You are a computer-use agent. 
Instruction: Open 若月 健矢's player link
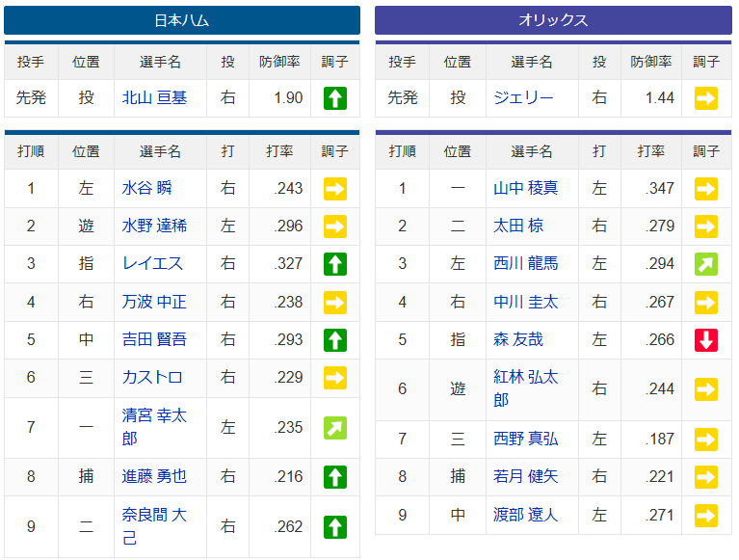coord(525,476)
